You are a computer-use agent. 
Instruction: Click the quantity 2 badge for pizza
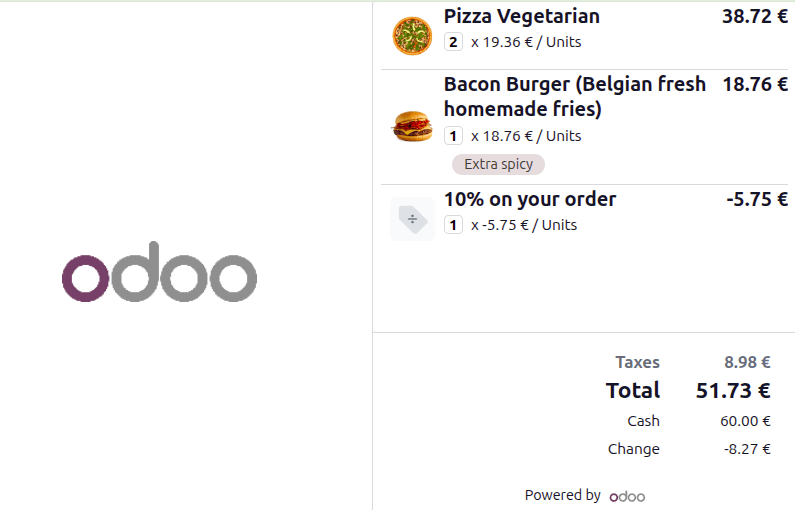[x=453, y=42]
